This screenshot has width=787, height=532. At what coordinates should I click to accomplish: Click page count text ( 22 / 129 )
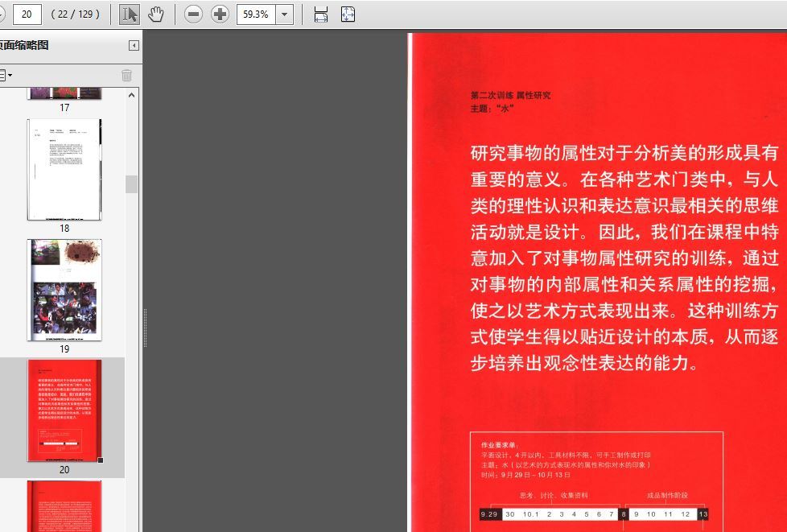coord(76,14)
